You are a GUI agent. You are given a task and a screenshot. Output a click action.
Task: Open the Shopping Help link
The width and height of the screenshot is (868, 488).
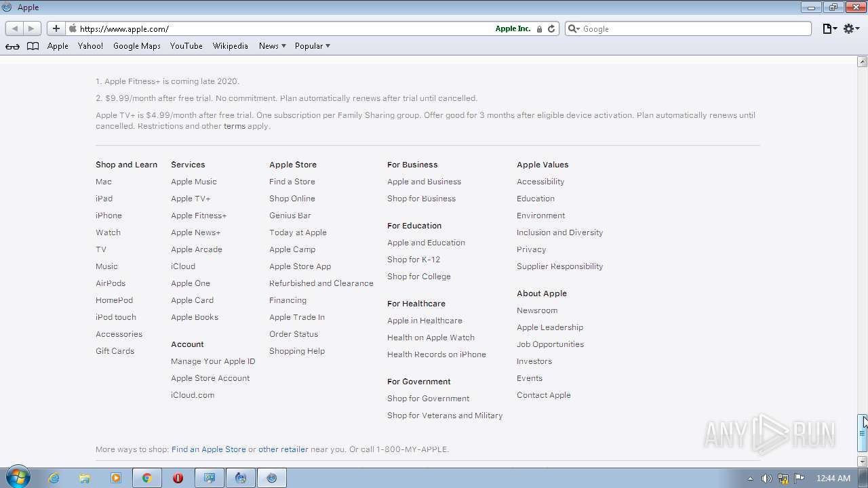[297, 351]
